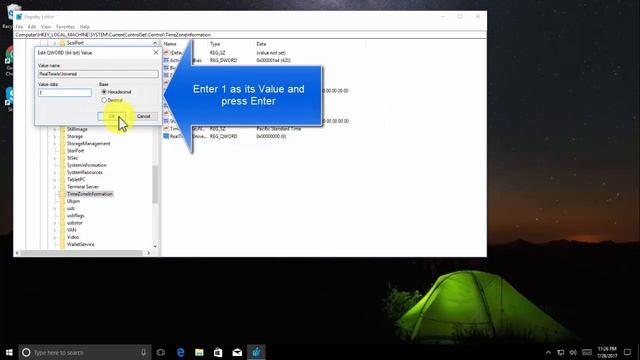Cancel the Edit QWORD dialog
This screenshot has height=360, width=640.
pos(144,116)
